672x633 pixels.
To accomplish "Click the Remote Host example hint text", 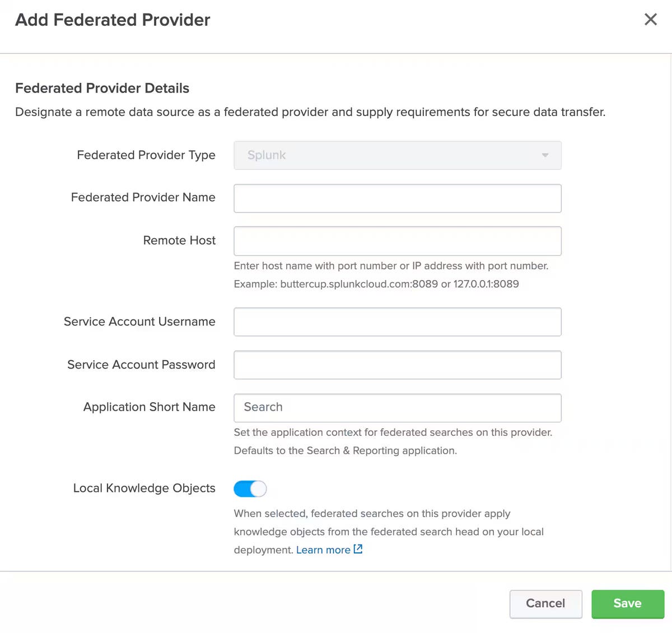I will pos(376,284).
